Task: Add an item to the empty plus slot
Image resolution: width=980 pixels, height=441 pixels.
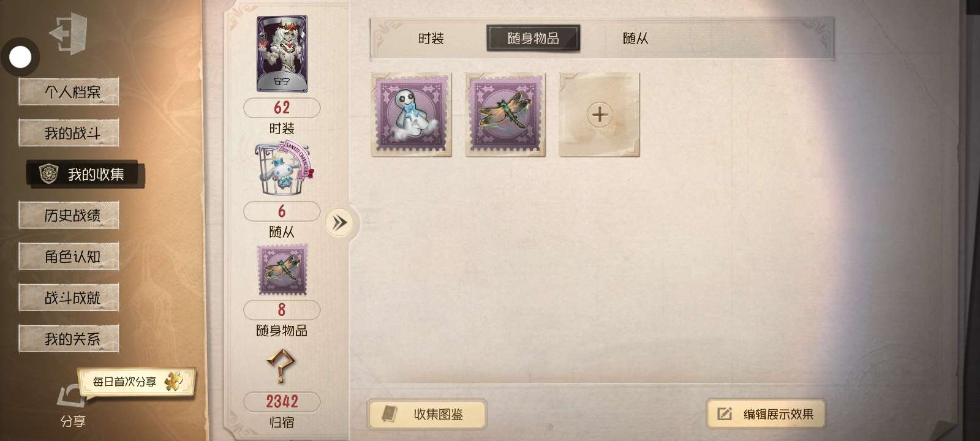Action: (599, 115)
